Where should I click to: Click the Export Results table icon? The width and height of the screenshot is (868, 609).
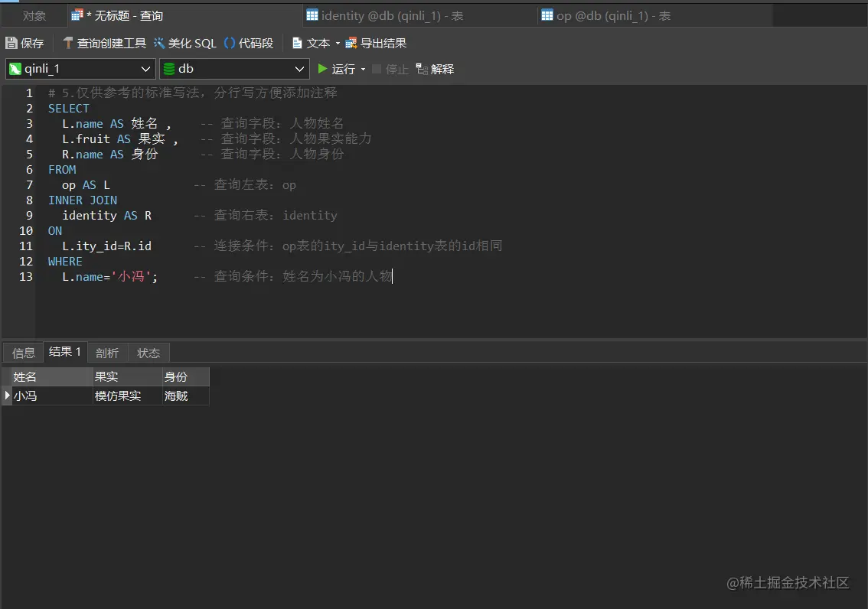(351, 43)
